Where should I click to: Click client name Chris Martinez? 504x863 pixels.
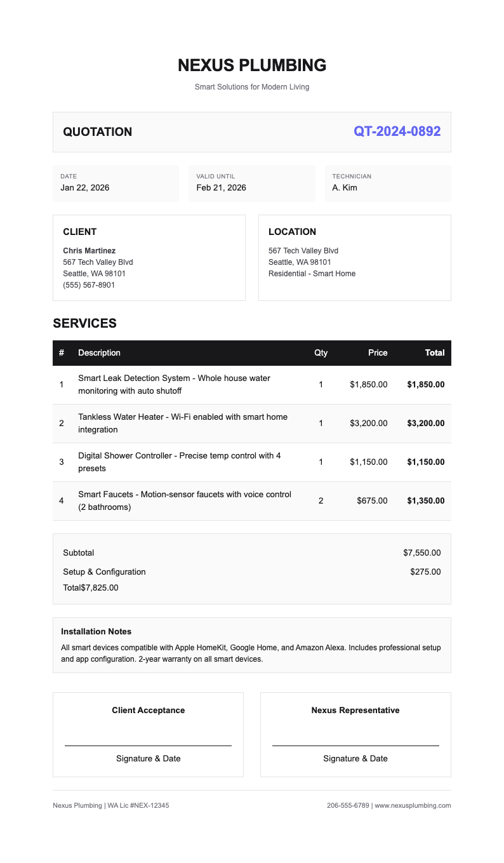pos(90,251)
